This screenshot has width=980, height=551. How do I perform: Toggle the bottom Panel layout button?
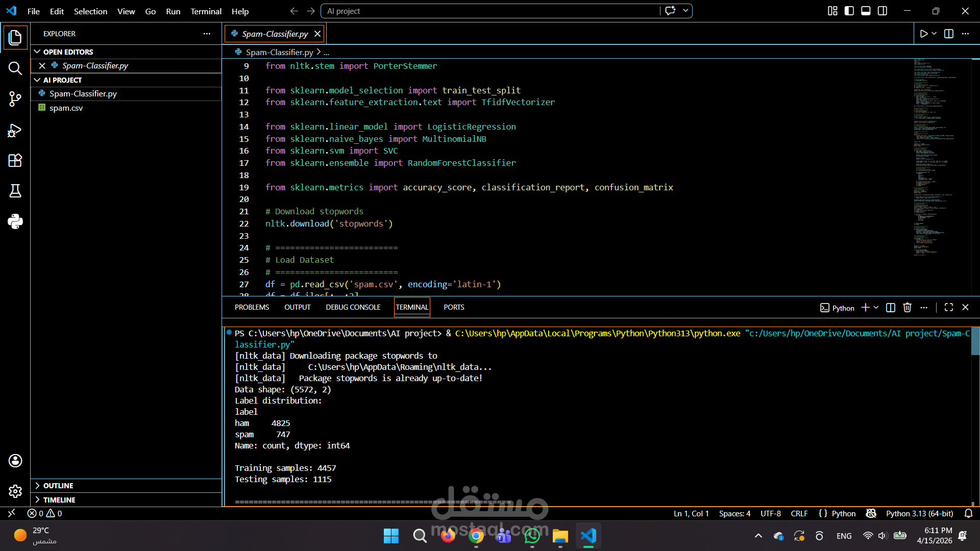[x=866, y=11]
